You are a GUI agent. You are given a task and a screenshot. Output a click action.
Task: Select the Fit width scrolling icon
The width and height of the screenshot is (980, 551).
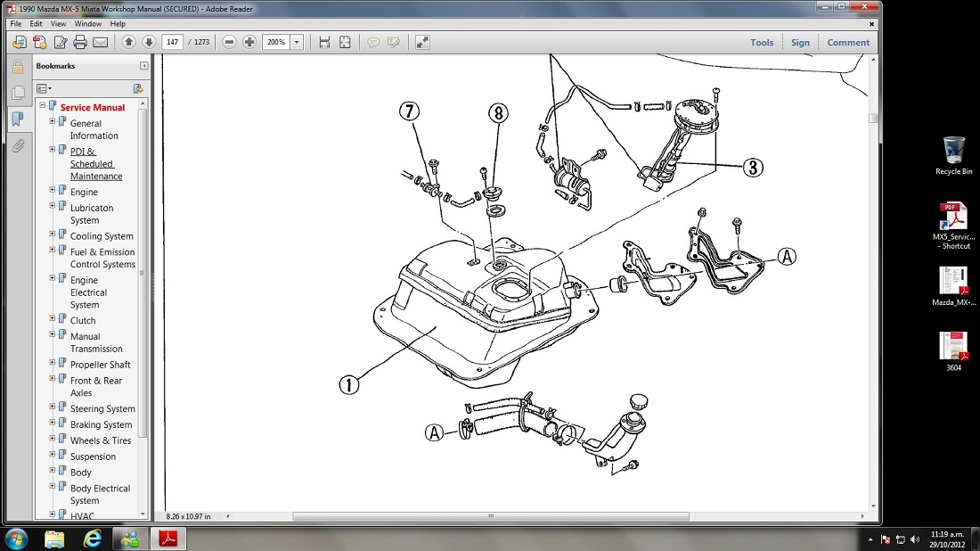[x=324, y=42]
